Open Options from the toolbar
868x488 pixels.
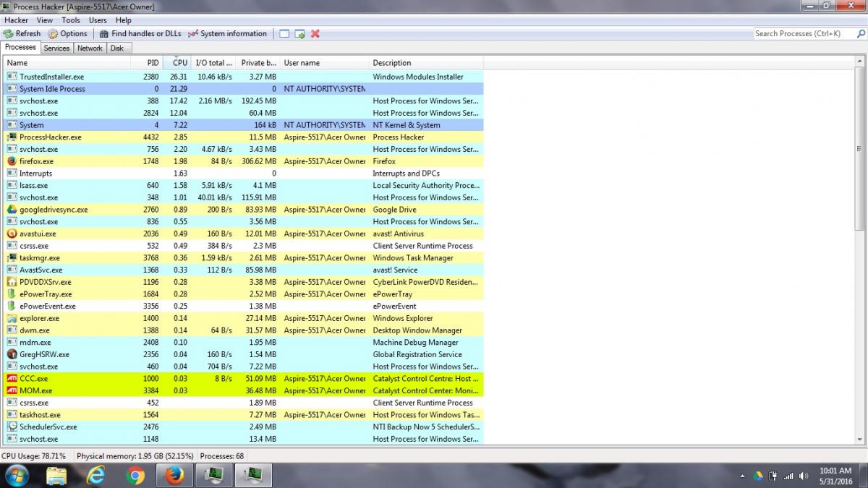tap(67, 33)
